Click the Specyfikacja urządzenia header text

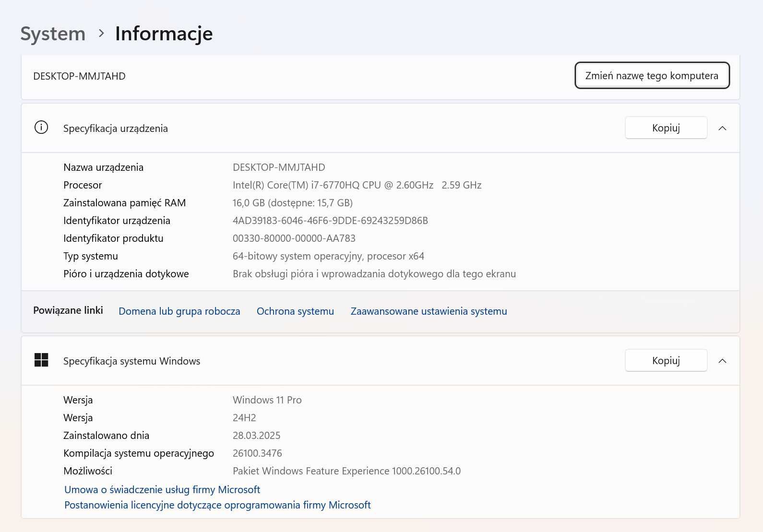(x=116, y=128)
